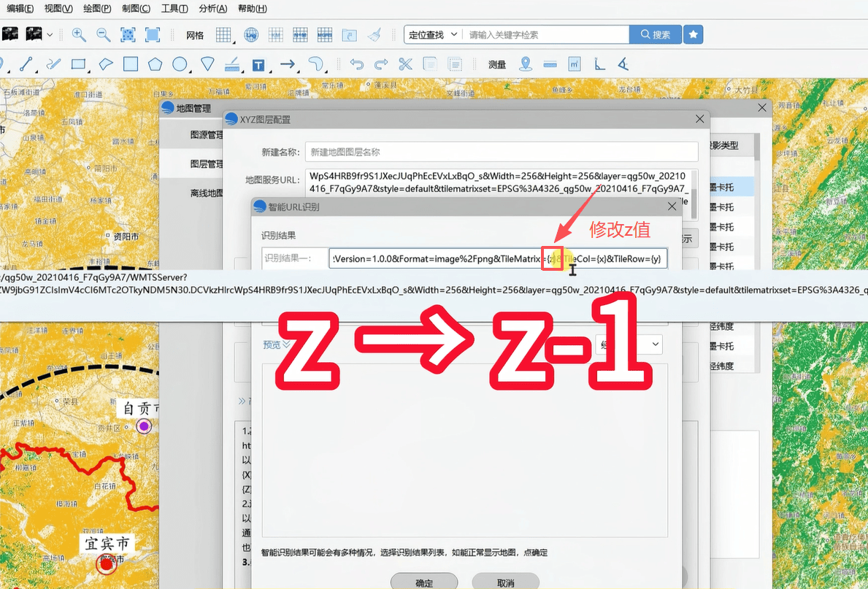This screenshot has height=589, width=868.
Task: Expand the 预览 section
Action: tap(276, 344)
